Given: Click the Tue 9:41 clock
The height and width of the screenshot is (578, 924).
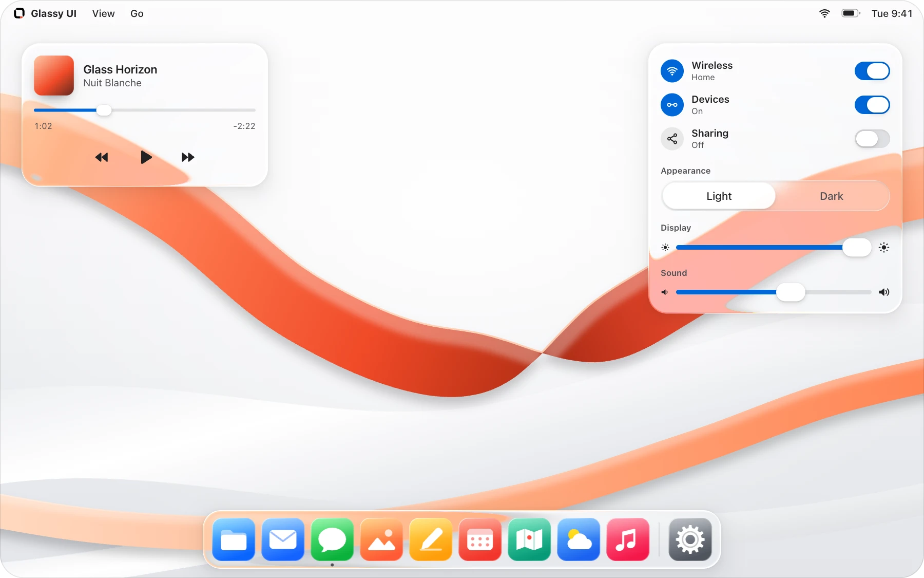Looking at the screenshot, I should 892,13.
